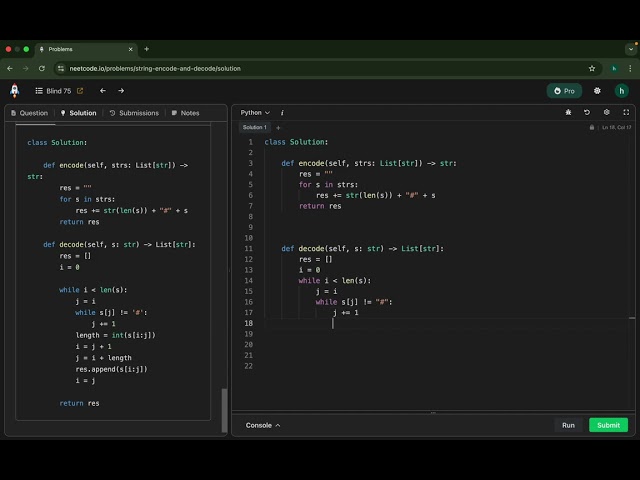Open the debugger bug icon
This screenshot has width=640, height=480.
568,113
